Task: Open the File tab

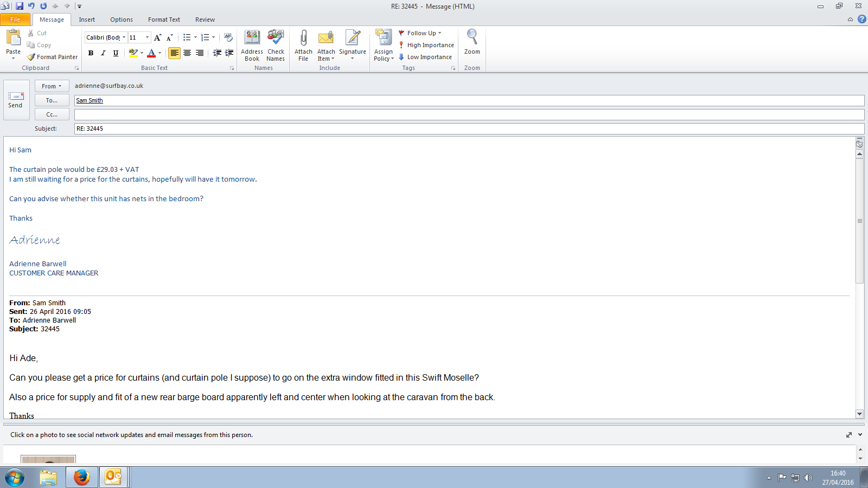Action: (x=15, y=20)
